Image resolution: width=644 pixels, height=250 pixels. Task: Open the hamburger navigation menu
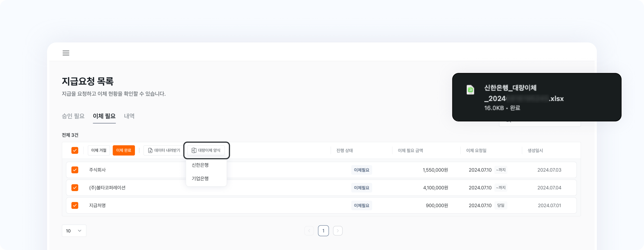(x=66, y=53)
